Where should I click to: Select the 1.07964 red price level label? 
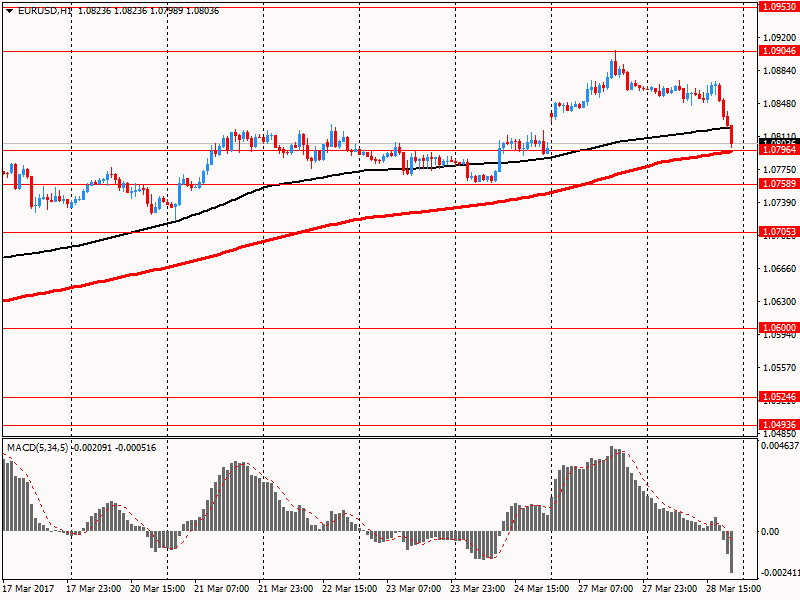click(779, 149)
